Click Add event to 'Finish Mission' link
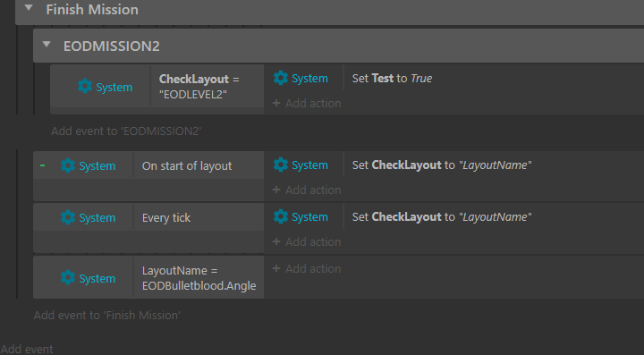The image size is (644, 355). tap(106, 315)
